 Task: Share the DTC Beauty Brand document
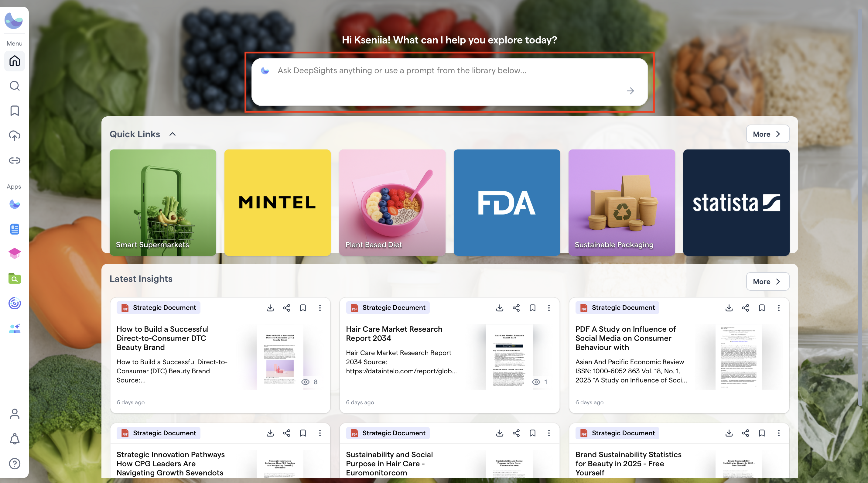point(286,308)
